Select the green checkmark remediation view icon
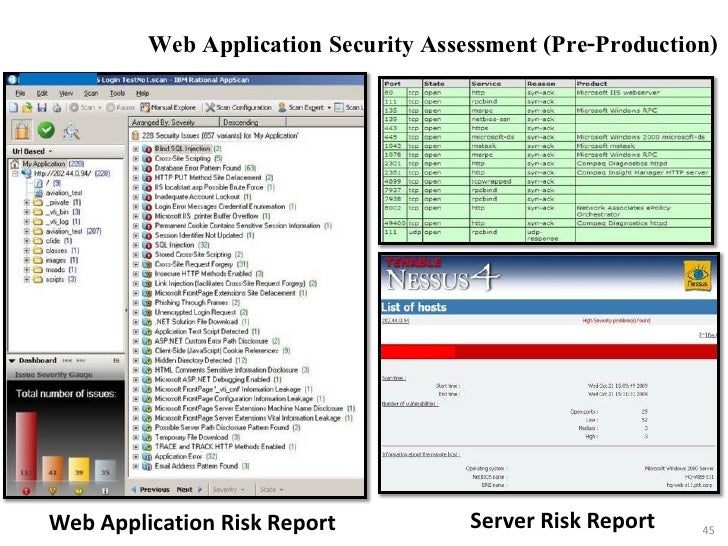728x546 pixels. 46,130
